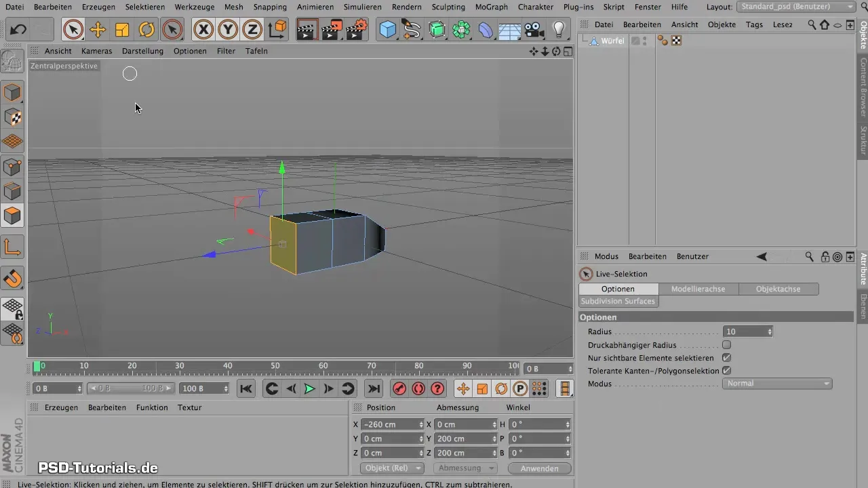The height and width of the screenshot is (488, 868).
Task: Open Benutzer menu in attribute manager
Action: click(x=692, y=256)
